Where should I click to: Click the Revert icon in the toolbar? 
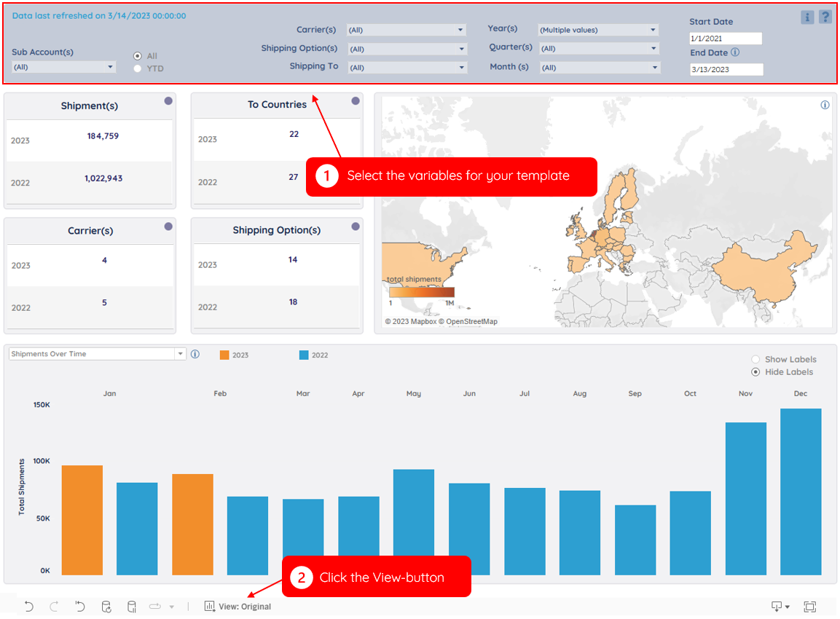point(80,606)
